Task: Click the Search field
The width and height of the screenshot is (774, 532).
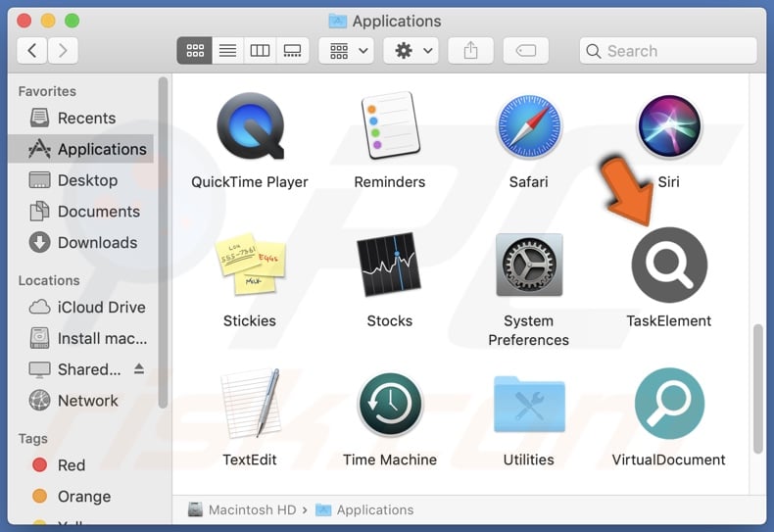Action: 668,50
